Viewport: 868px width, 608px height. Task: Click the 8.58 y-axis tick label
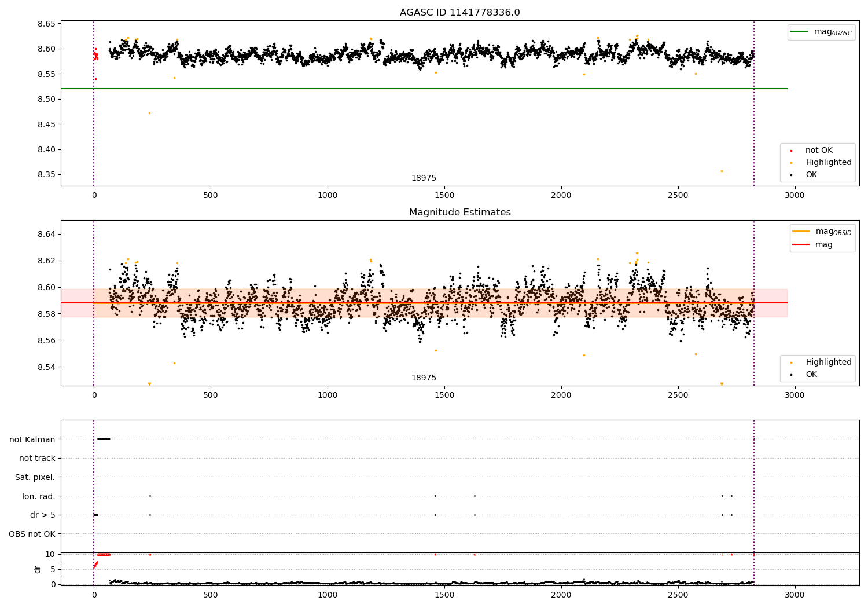(x=46, y=314)
